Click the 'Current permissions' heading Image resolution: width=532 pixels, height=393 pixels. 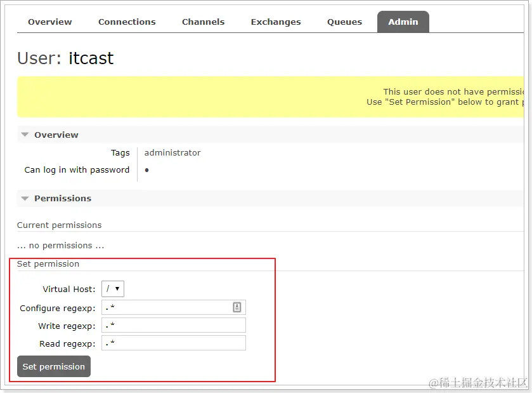click(x=60, y=225)
